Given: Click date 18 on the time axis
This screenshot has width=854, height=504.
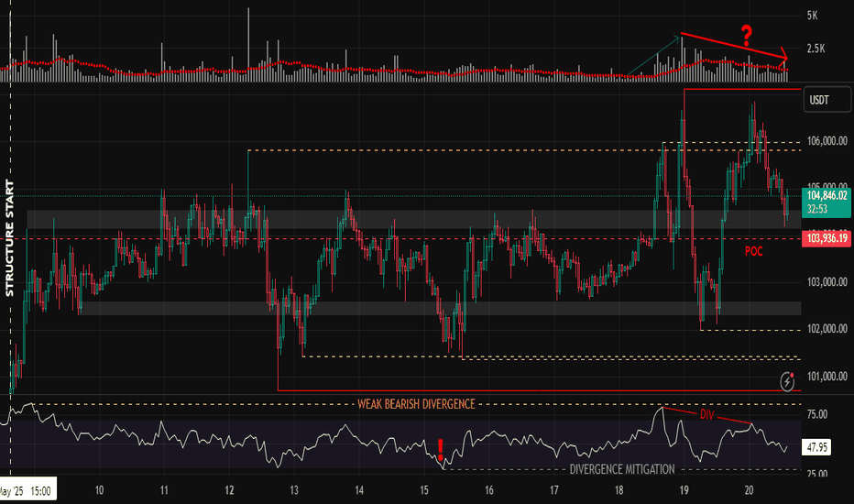Looking at the screenshot, I should pos(619,490).
